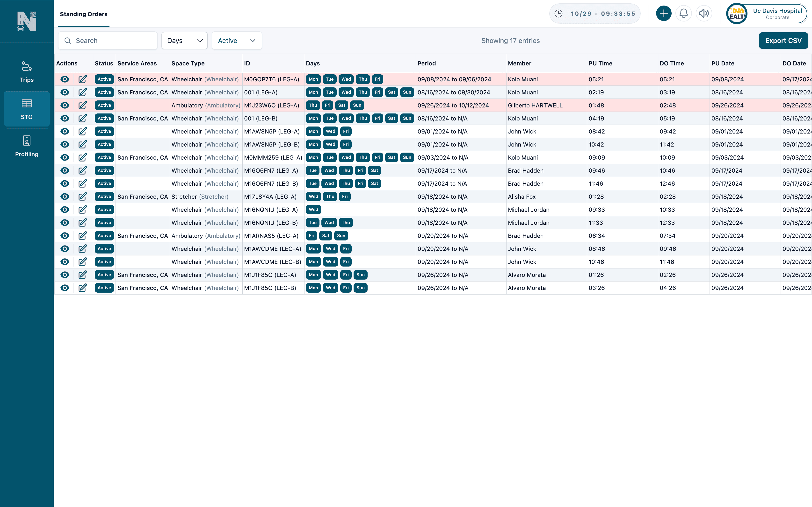Open the Days filter dropdown
Viewport: 812px width, 507px height.
pyautogui.click(x=184, y=40)
